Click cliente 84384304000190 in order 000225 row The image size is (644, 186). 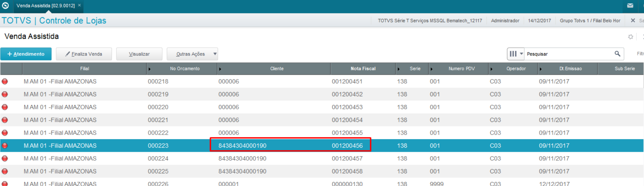(242, 171)
